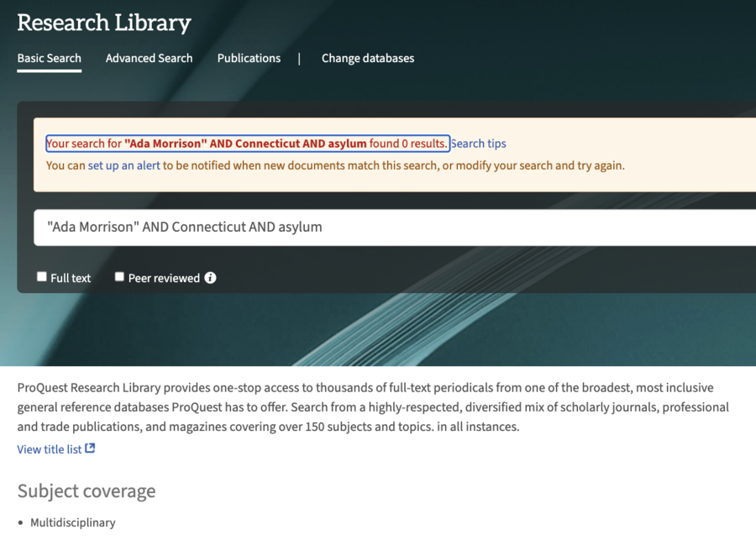Select the highlighted zero-results message
Image resolution: width=756 pixels, height=540 pixels.
pyautogui.click(x=248, y=143)
